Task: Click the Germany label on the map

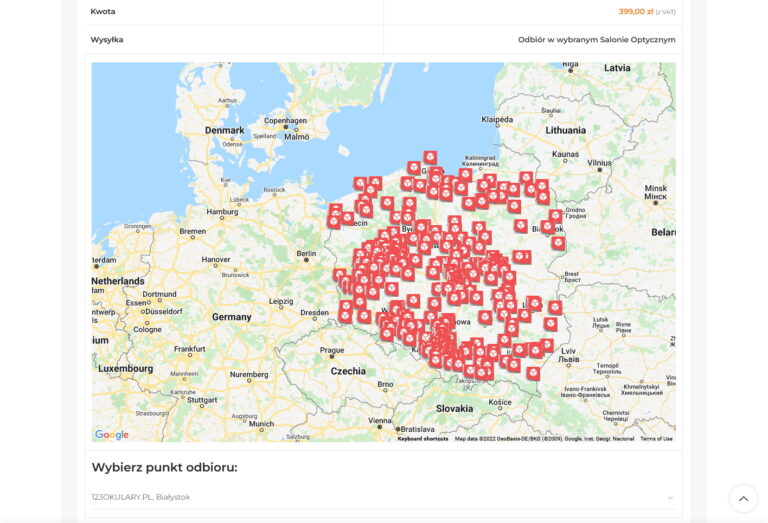Action: pyautogui.click(x=231, y=317)
